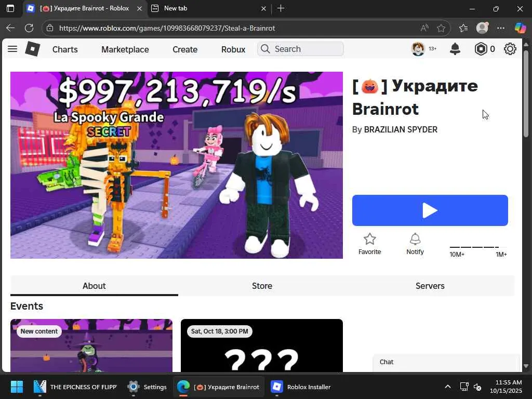The height and width of the screenshot is (399, 532).
Task: Go to the Create page
Action: coord(185,49)
